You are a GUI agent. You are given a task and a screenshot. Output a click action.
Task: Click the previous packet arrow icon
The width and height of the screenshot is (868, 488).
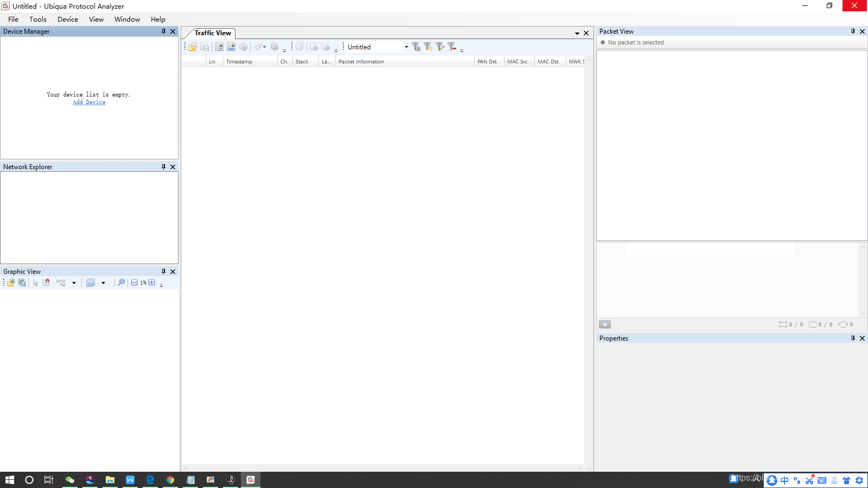click(x=314, y=47)
